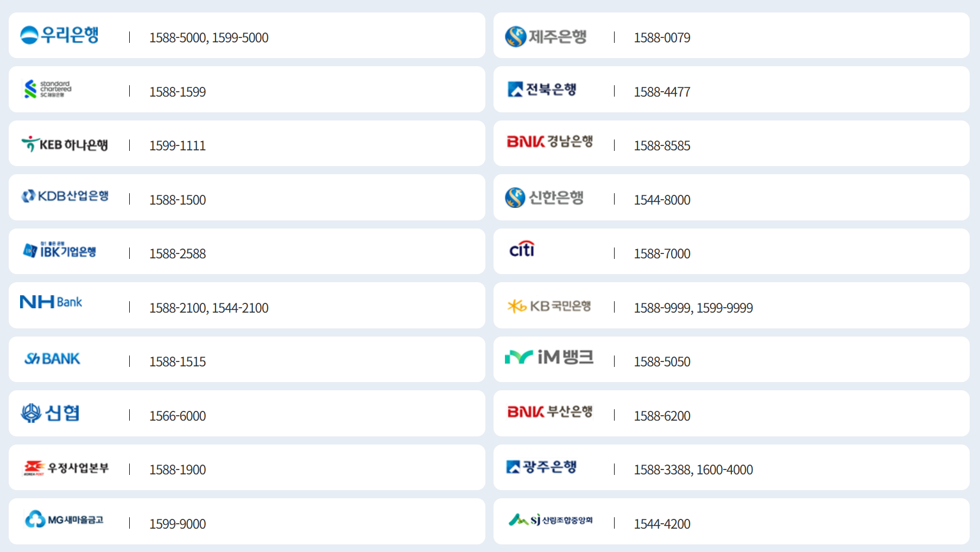
Task: Click the phone number 1588-5050
Action: pyautogui.click(x=662, y=361)
